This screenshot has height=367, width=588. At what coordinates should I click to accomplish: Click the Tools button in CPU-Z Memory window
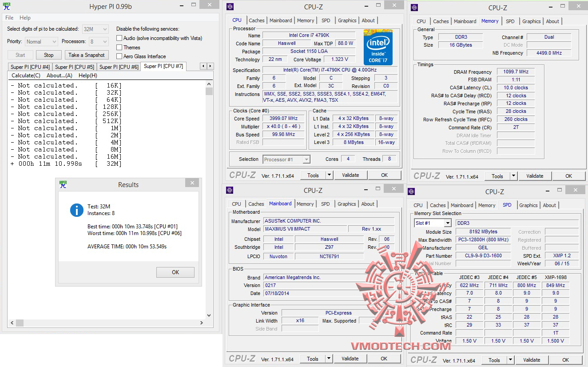tap(497, 176)
